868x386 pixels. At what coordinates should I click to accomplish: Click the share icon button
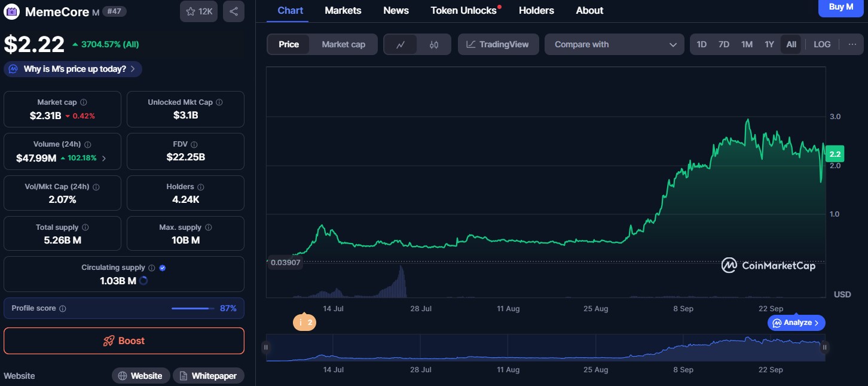tap(233, 11)
